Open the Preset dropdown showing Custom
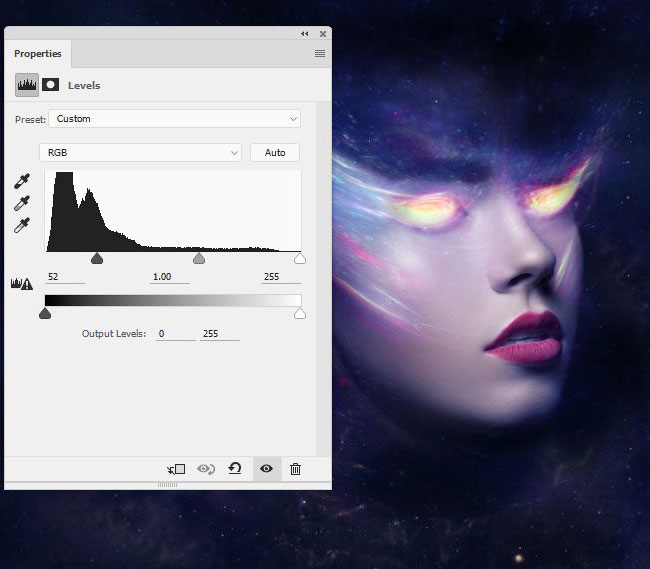This screenshot has height=569, width=650. 175,119
